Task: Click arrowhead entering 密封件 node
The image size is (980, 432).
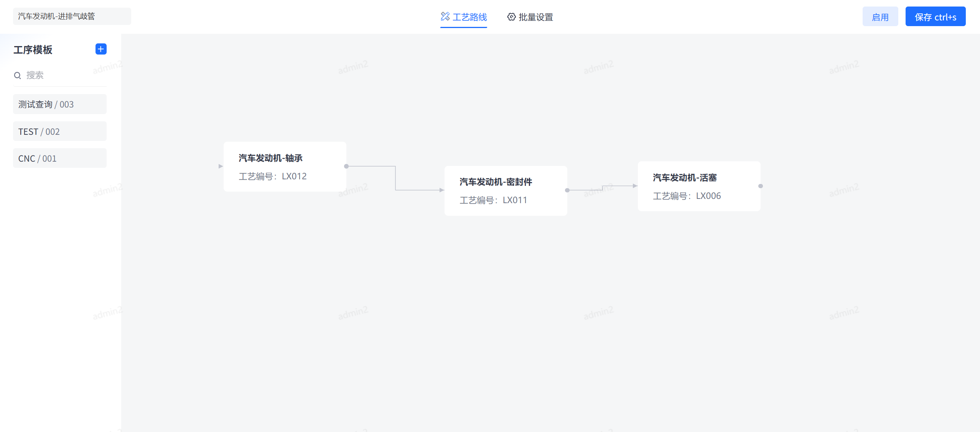Action: click(x=441, y=190)
